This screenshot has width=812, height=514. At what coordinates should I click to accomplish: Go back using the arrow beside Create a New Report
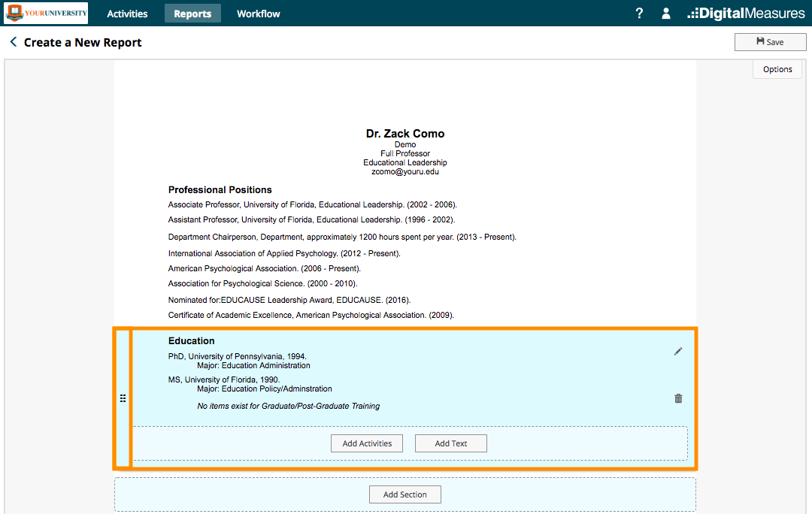[14, 42]
